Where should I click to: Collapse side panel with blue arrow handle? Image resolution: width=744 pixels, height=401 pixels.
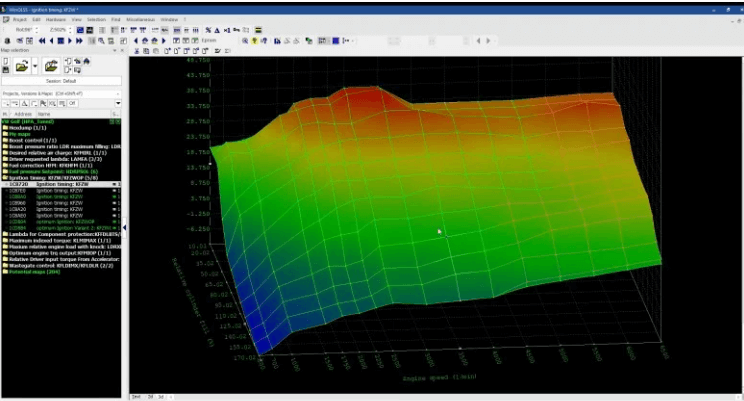coord(124,228)
